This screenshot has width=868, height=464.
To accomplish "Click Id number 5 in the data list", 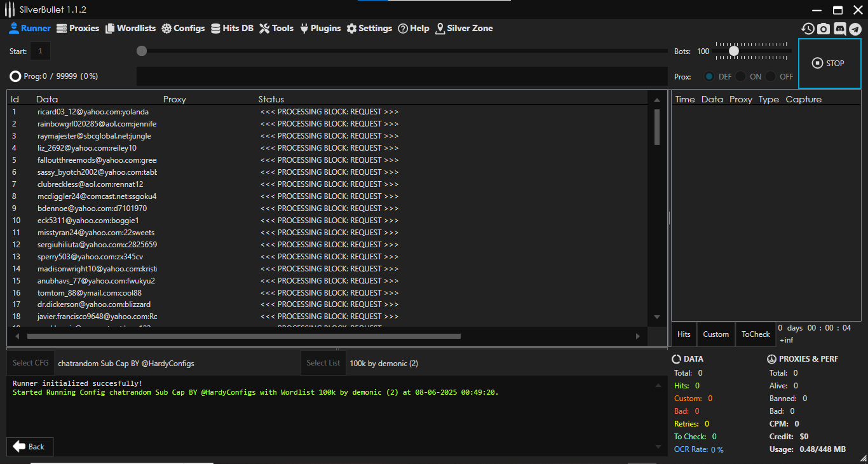I will pyautogui.click(x=15, y=160).
